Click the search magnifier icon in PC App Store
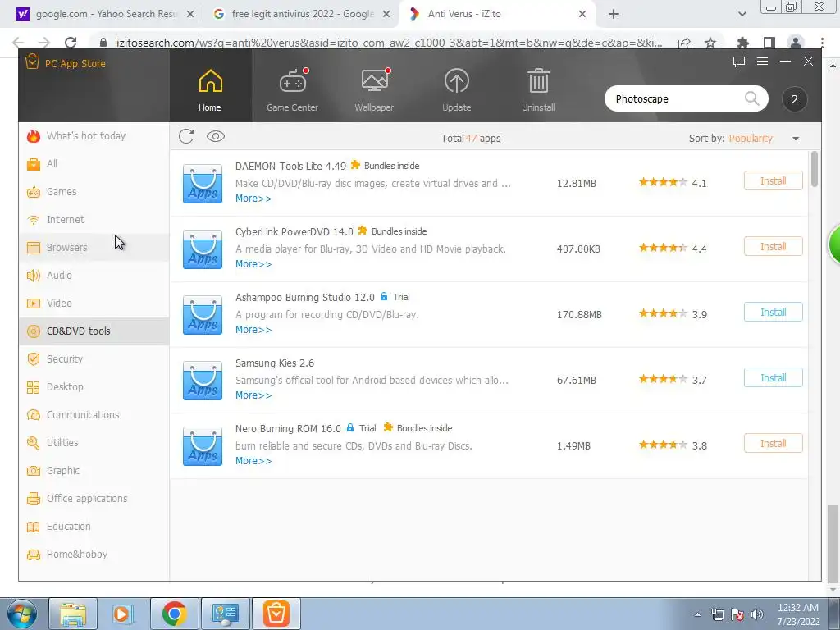 click(751, 98)
